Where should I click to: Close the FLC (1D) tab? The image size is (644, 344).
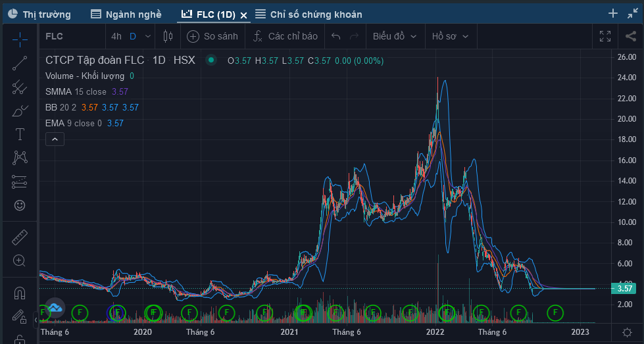[x=243, y=15]
